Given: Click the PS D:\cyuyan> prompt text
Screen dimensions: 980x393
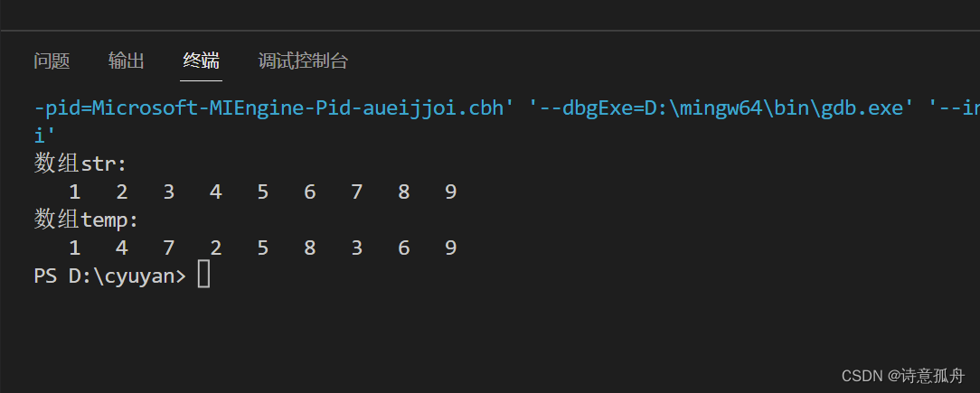Looking at the screenshot, I should click(109, 276).
